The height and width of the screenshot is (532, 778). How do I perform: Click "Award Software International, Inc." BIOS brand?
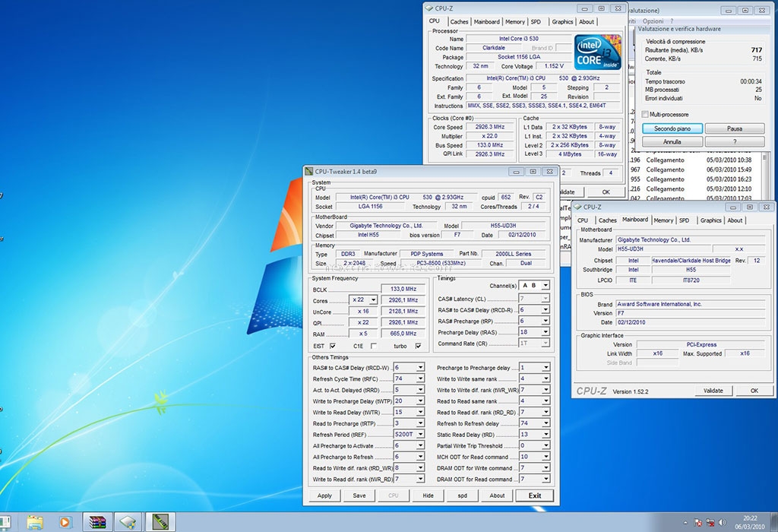[x=659, y=304]
